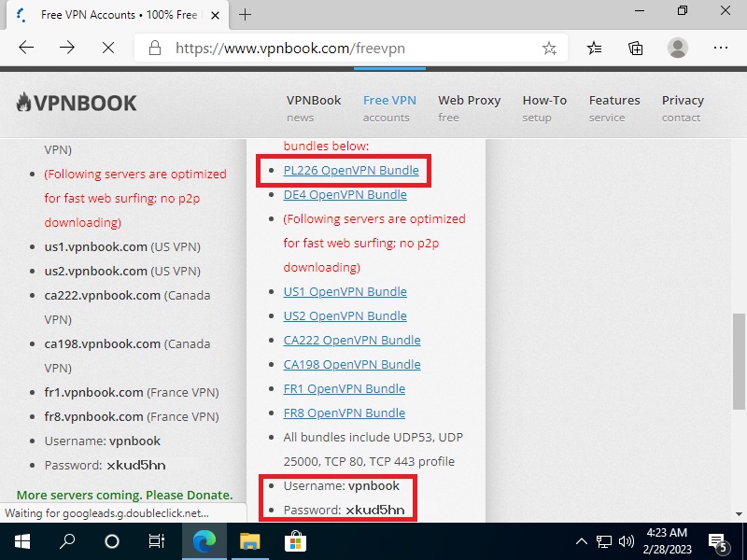747x560 pixels.
Task: Open Microsoft Store from the taskbar
Action: 295,540
